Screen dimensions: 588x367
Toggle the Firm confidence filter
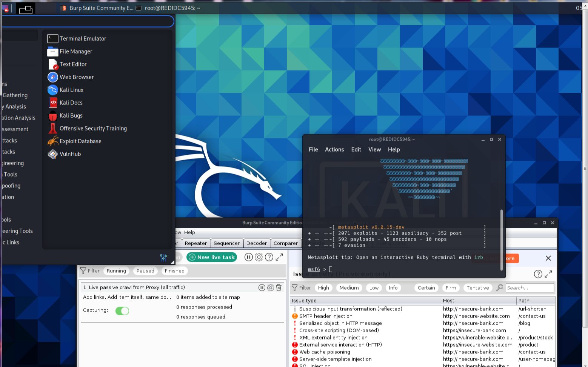[451, 288]
